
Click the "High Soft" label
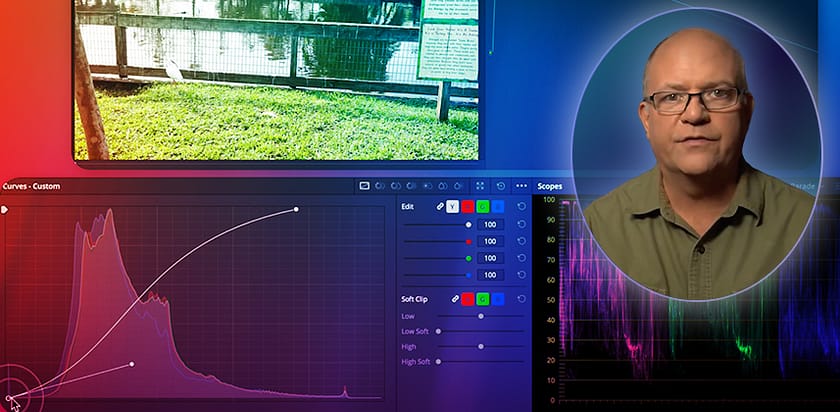click(416, 362)
